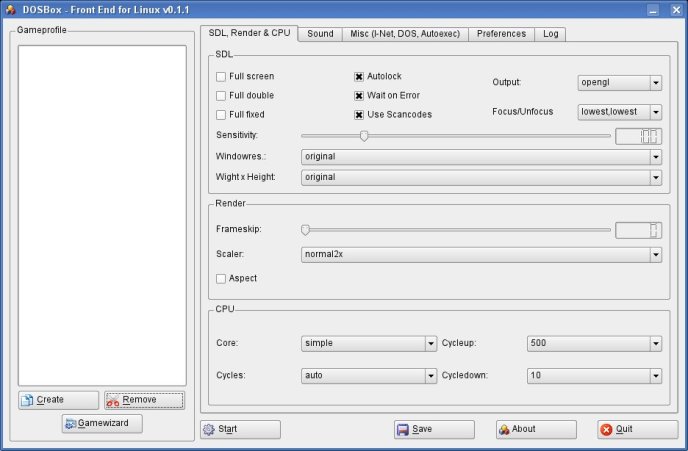Switch to the Log tab
The width and height of the screenshot is (688, 451).
coord(551,34)
